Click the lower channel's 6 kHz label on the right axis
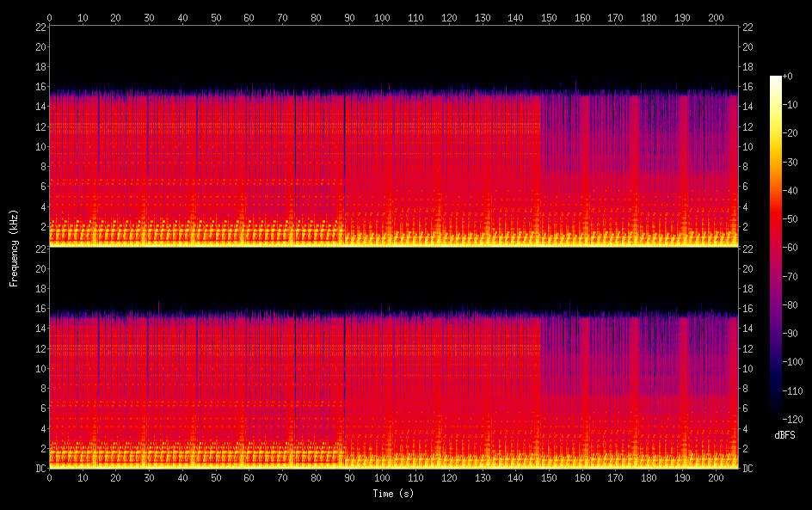Viewport: 812px width, 510px height. coord(746,408)
